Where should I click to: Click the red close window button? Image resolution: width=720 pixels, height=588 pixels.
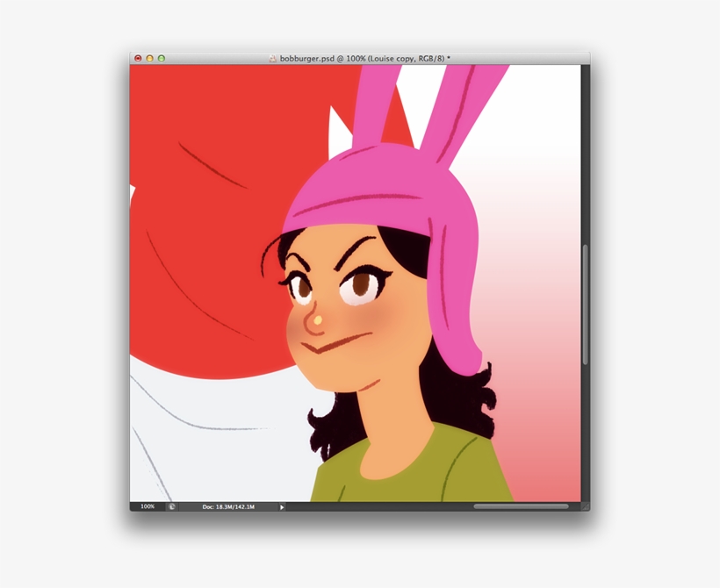[x=138, y=58]
